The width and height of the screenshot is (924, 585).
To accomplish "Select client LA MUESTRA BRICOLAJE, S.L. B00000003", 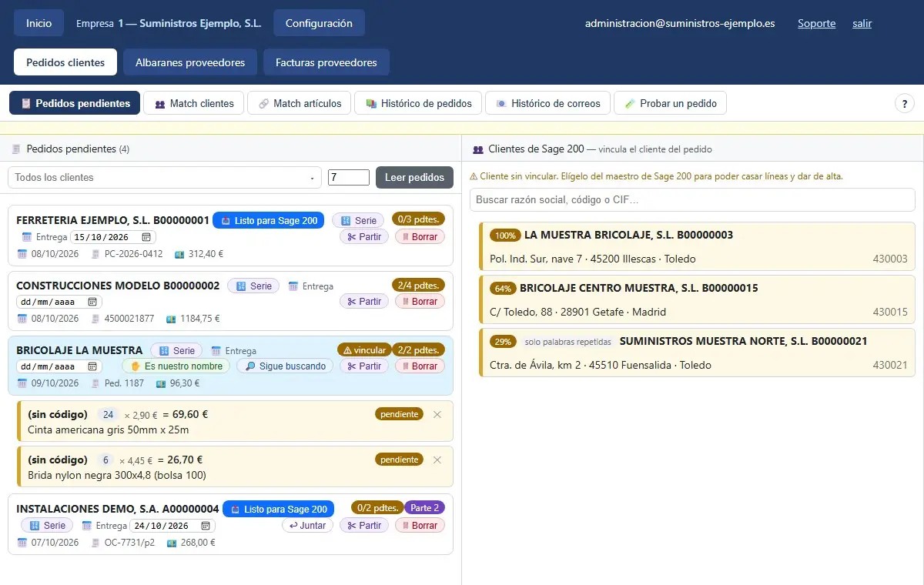I will coord(697,246).
